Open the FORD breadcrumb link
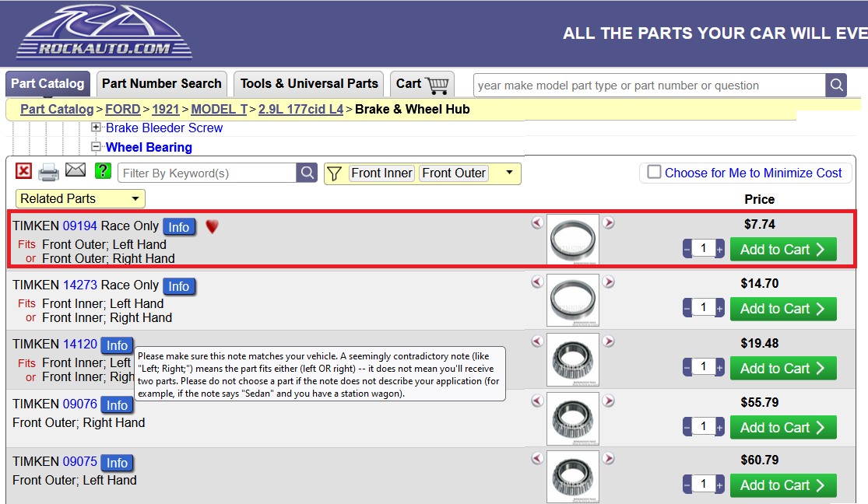Image resolution: width=868 pixels, height=504 pixels. [123, 109]
